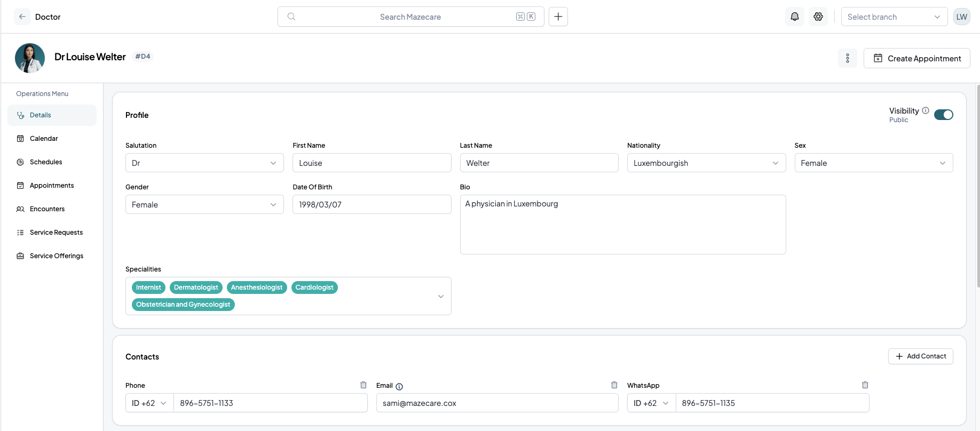Open the Select branch dropdown
The width and height of the screenshot is (980, 431).
(x=894, y=17)
